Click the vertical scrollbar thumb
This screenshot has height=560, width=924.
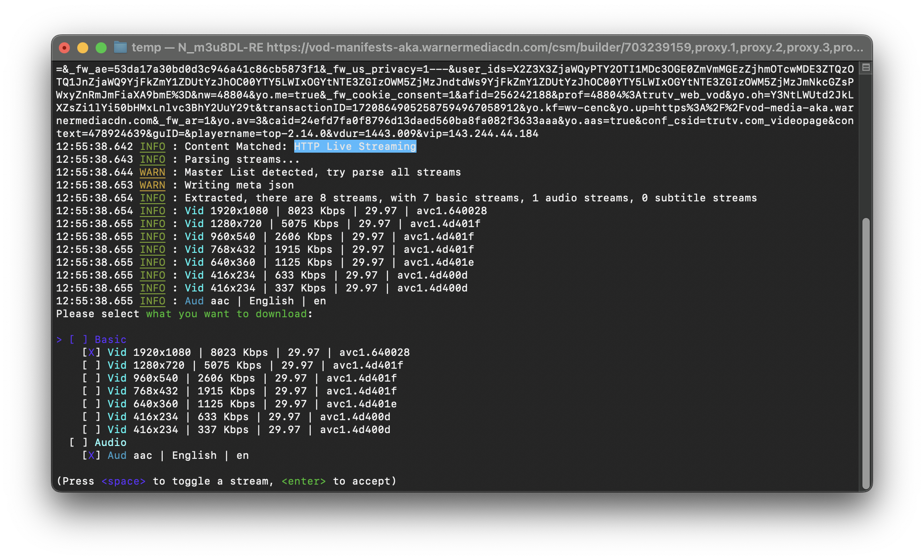[866, 353]
